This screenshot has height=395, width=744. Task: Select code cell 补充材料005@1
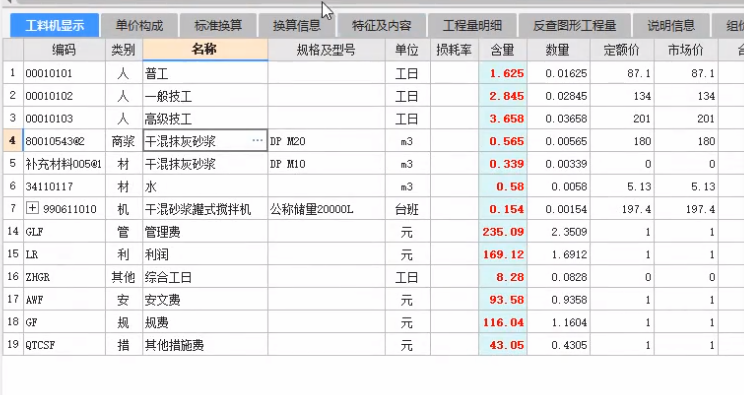[64, 164]
